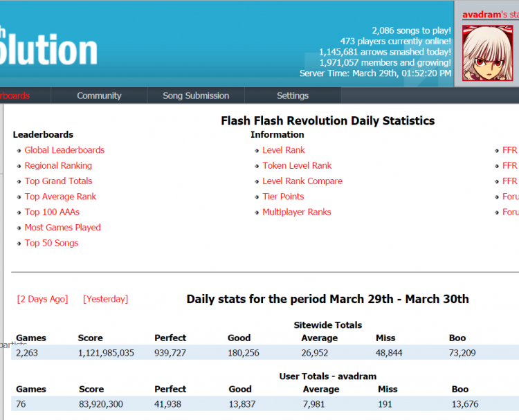The image size is (519, 420).
Task: View the Regional Ranking page
Action: pos(58,165)
